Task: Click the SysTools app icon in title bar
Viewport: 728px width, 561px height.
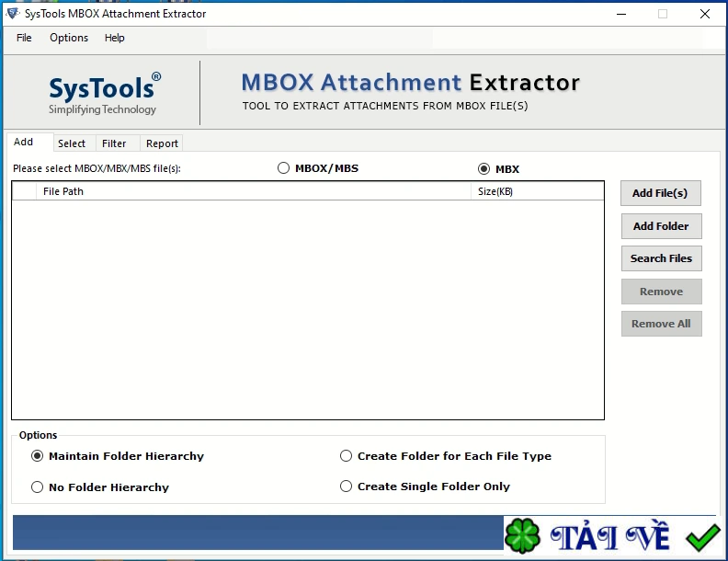Action: 12,14
